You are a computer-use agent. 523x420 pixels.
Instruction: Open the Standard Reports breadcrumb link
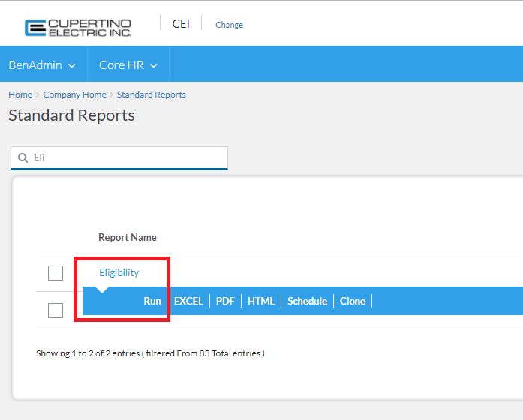tap(151, 94)
